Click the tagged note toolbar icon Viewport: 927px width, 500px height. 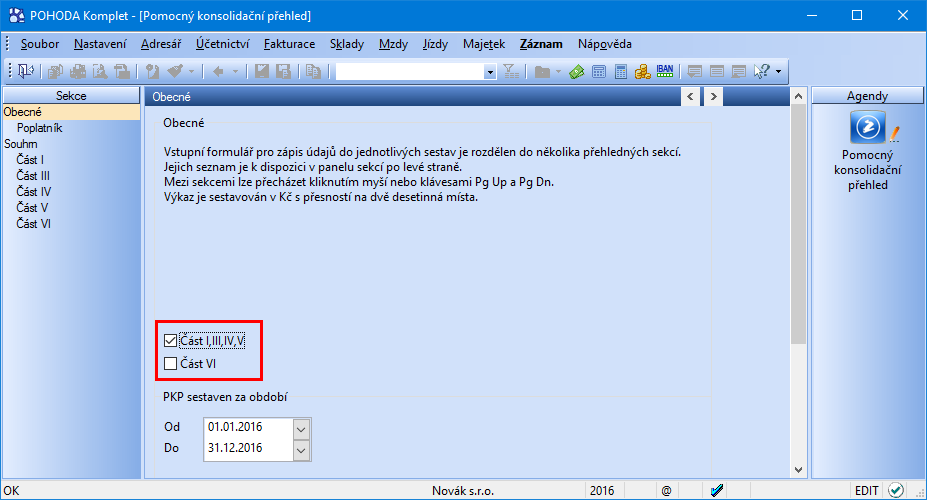click(153, 72)
